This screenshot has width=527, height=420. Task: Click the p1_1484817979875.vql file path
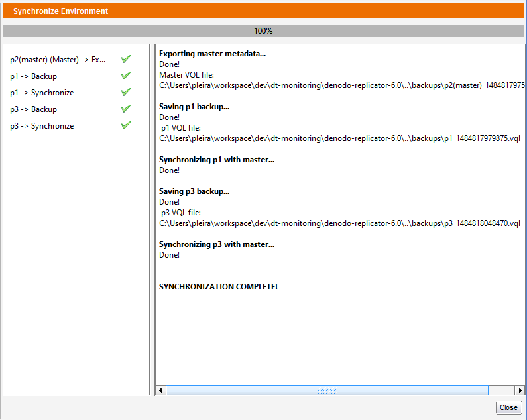(x=340, y=138)
